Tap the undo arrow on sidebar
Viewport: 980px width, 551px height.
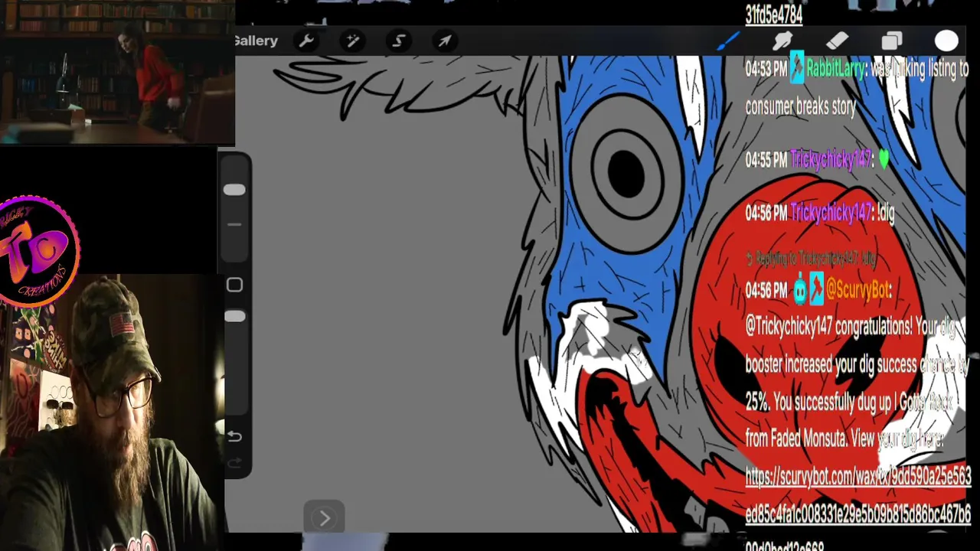234,436
